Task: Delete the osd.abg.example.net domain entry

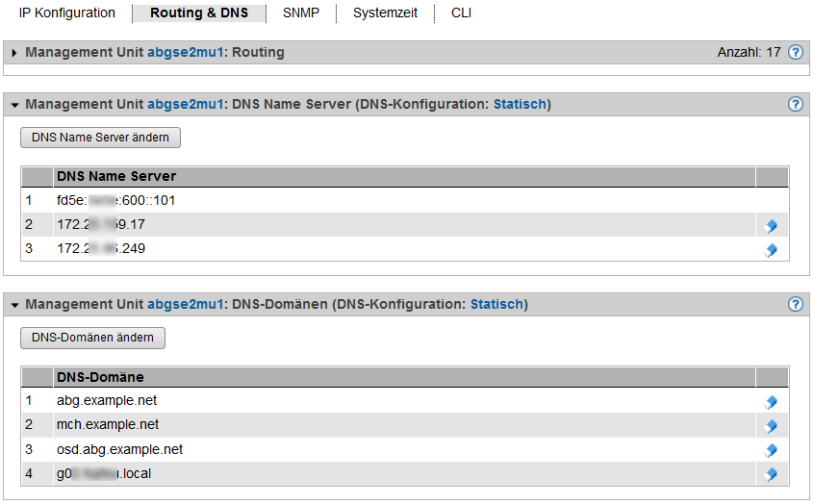Action: point(770,450)
